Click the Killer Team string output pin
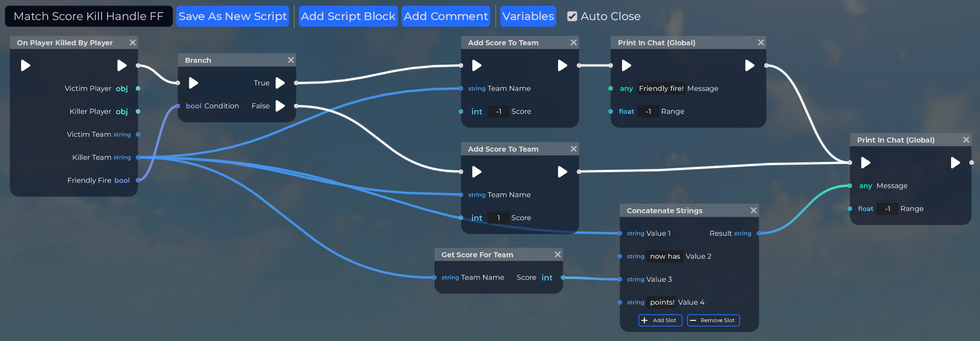980x341 pixels. [x=138, y=157]
